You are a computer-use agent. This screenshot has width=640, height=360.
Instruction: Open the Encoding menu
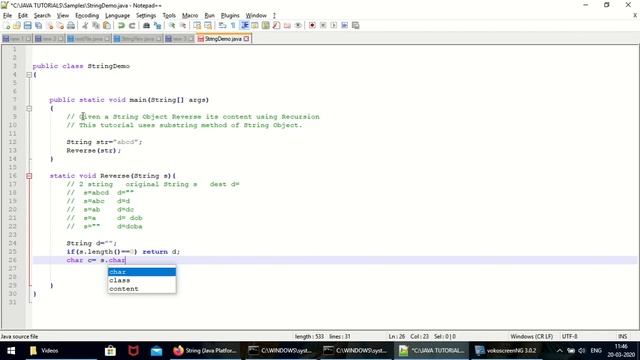(87, 16)
